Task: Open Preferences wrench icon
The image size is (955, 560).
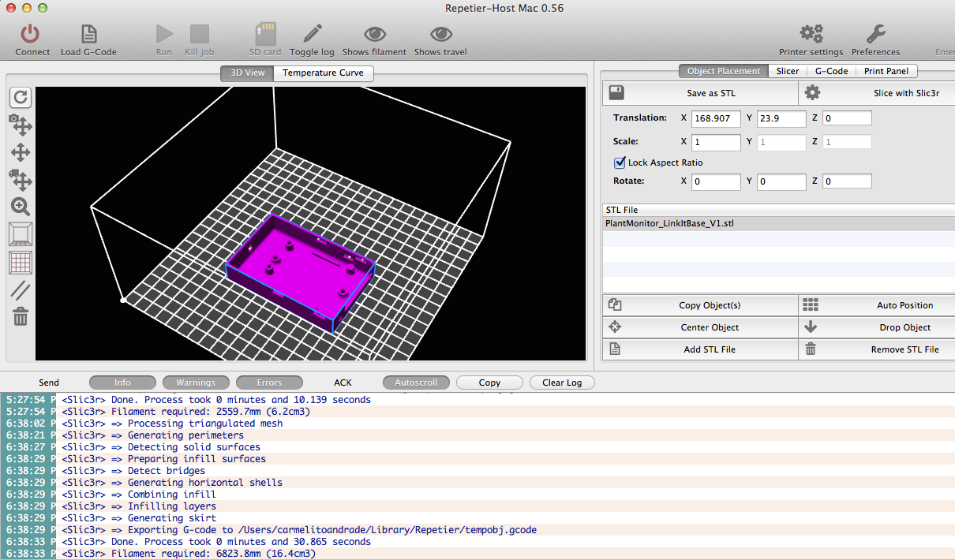Action: tap(875, 34)
